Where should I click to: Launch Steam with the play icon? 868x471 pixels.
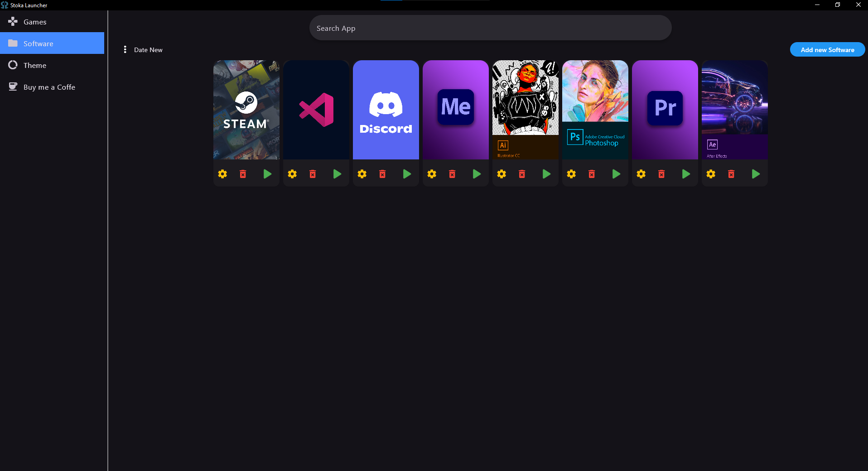click(x=267, y=173)
